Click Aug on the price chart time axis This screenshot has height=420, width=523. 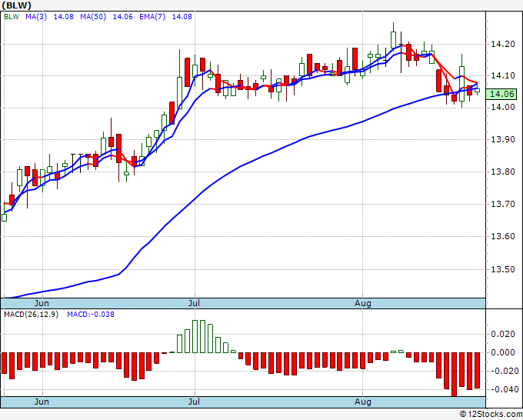pyautogui.click(x=362, y=303)
